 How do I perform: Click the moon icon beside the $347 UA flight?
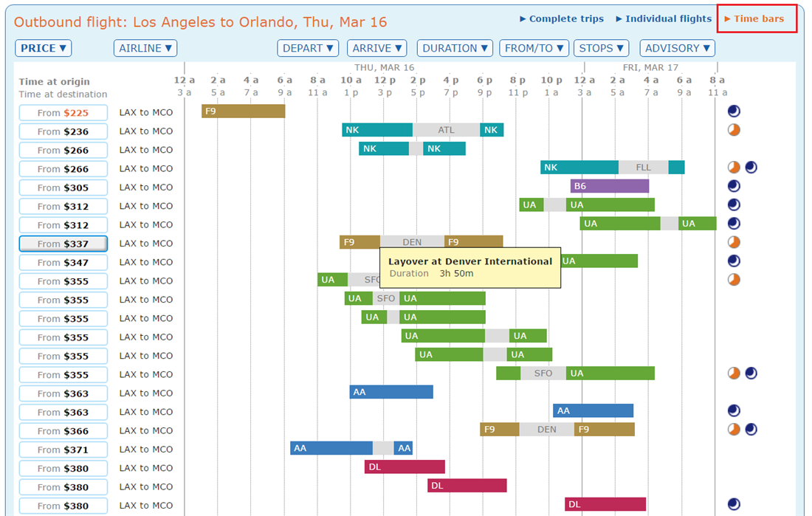(734, 260)
